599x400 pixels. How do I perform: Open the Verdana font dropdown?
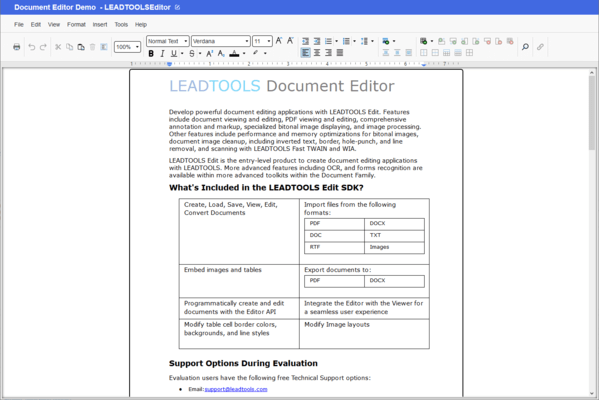pyautogui.click(x=221, y=41)
